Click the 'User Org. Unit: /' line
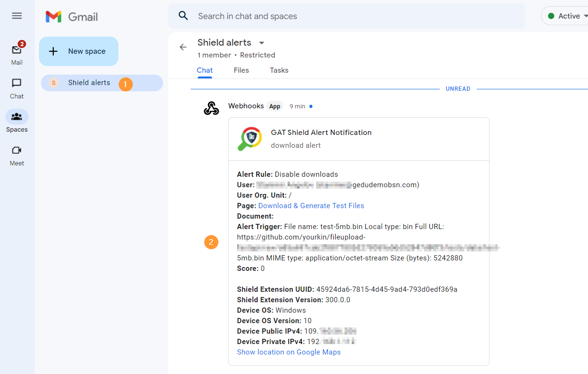This screenshot has height=374, width=588. point(264,195)
